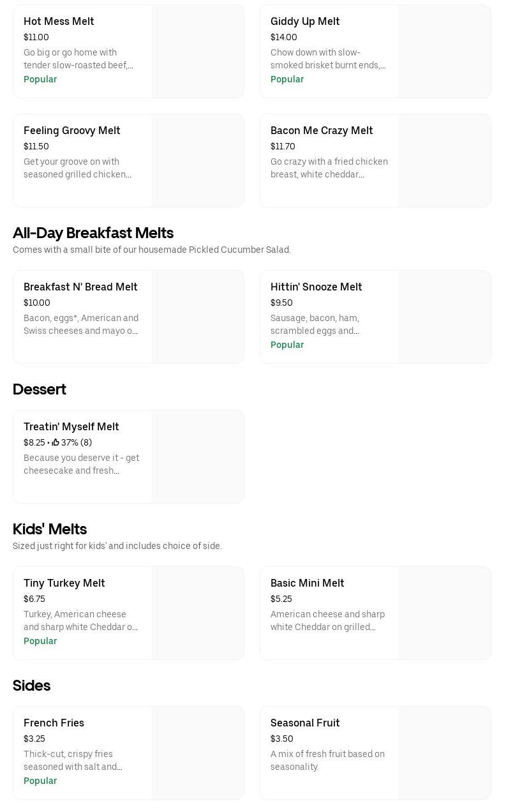Choose the Bacon Me Crazy Melt
This screenshot has height=812, width=513.
point(322,130)
